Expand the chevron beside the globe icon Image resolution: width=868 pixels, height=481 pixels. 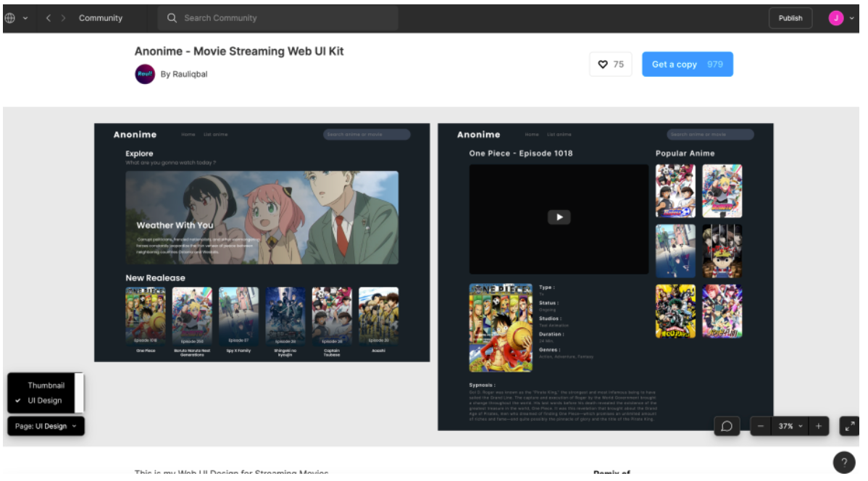(x=25, y=18)
